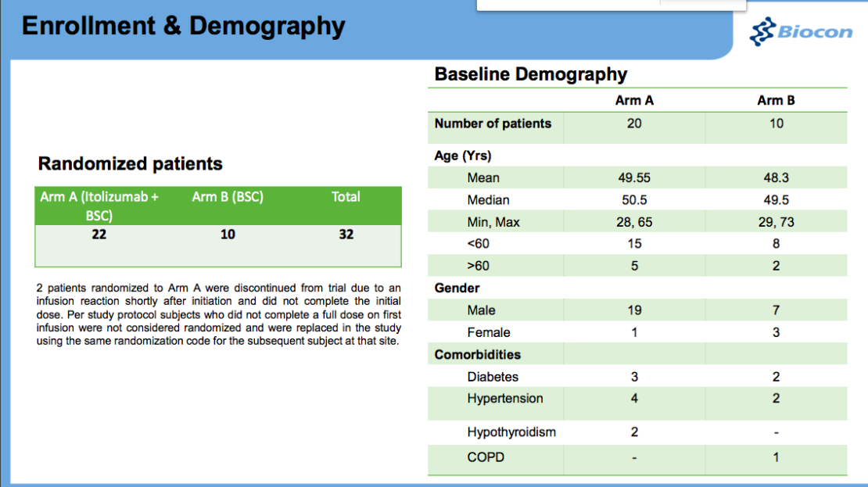This screenshot has width=868, height=487.
Task: Click the Biocon logo emblem
Action: [x=762, y=32]
